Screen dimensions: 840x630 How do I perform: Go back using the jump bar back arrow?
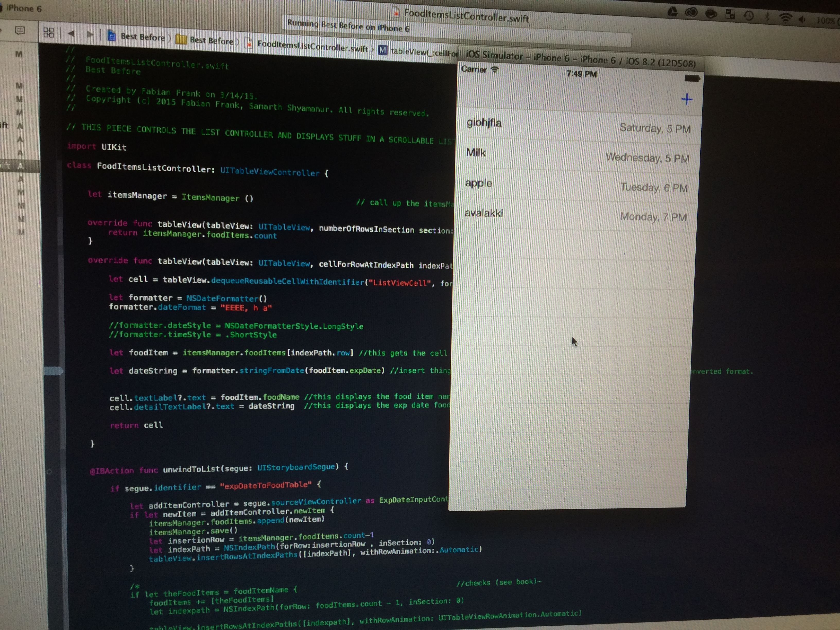pyautogui.click(x=71, y=34)
